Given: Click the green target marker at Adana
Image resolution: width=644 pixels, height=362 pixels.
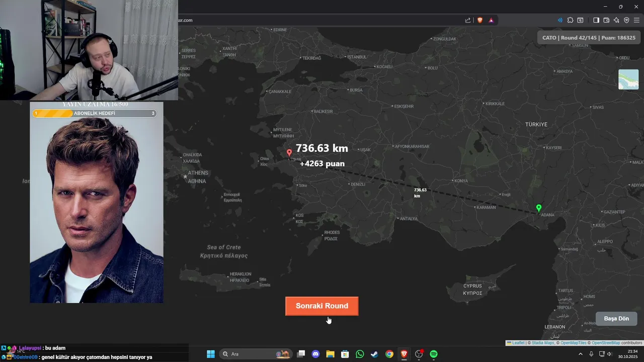Looking at the screenshot, I should coord(539,208).
